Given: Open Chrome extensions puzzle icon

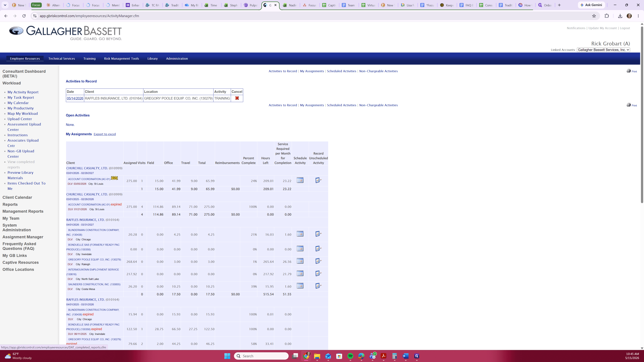Looking at the screenshot, I should pyautogui.click(x=607, y=16).
